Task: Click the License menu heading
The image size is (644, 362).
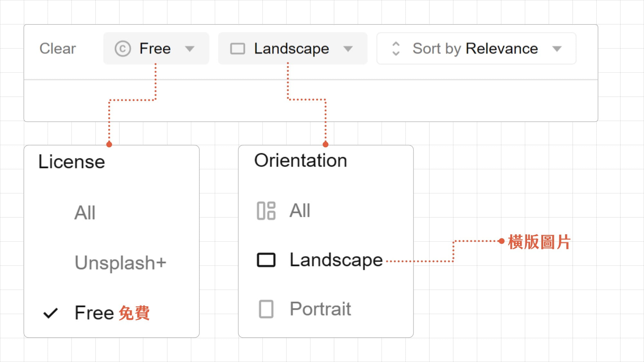Action: (71, 162)
